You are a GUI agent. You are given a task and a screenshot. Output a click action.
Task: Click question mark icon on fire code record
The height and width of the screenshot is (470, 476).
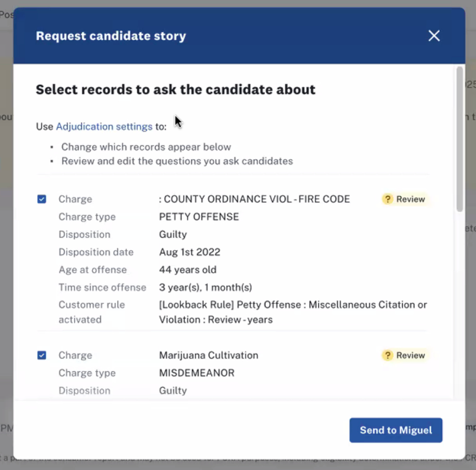pos(388,199)
